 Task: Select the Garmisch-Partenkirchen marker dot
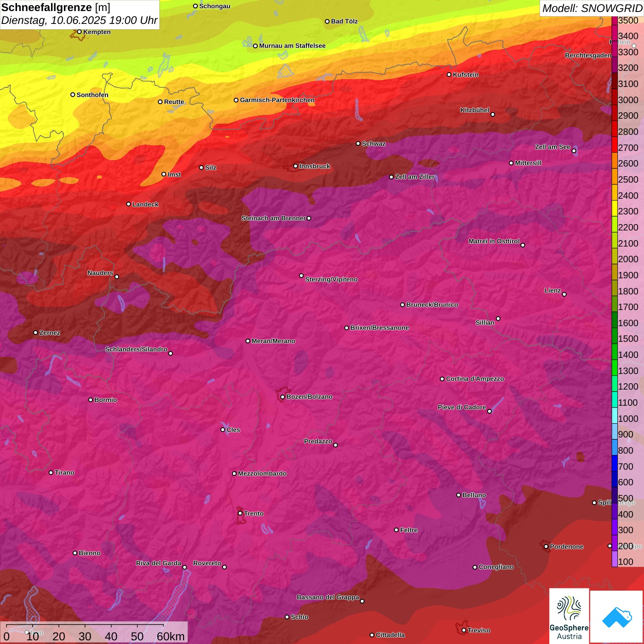(x=236, y=100)
